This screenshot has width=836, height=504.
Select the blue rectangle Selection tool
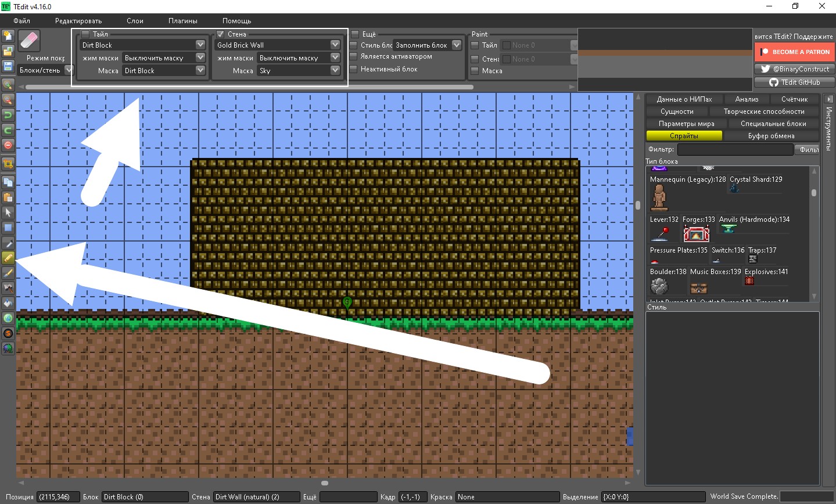tap(8, 228)
